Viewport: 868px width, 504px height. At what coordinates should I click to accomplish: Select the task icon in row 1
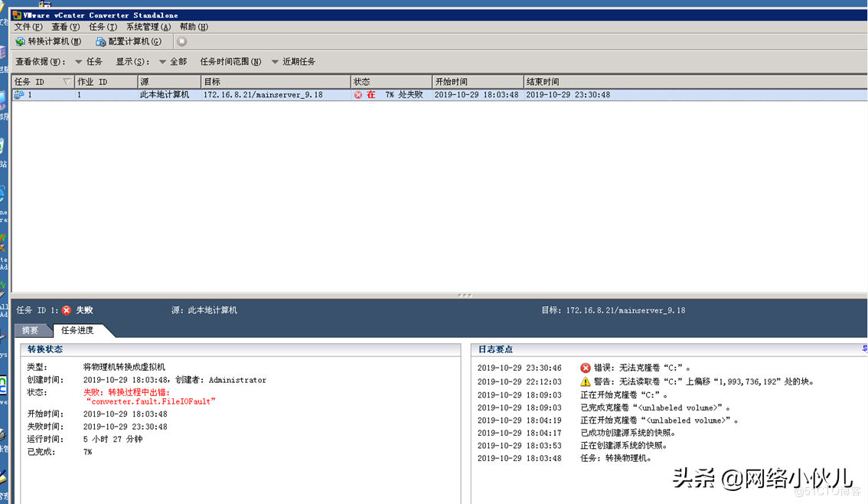pyautogui.click(x=19, y=95)
